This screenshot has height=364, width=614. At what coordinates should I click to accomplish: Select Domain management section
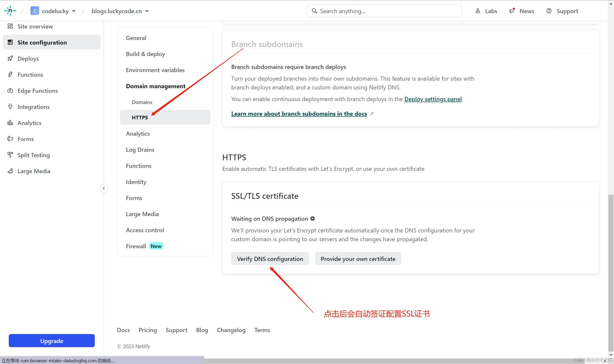(155, 86)
